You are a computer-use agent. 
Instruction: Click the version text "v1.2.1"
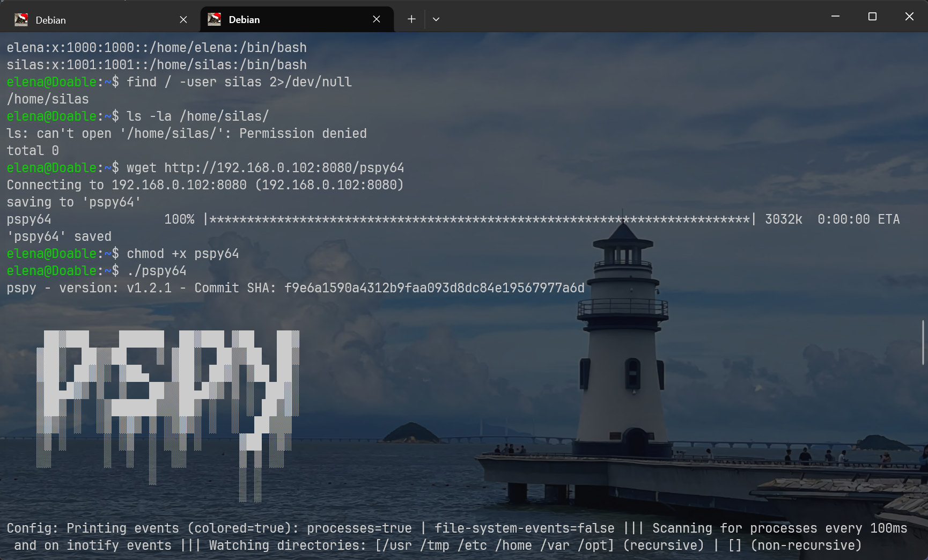(x=149, y=288)
